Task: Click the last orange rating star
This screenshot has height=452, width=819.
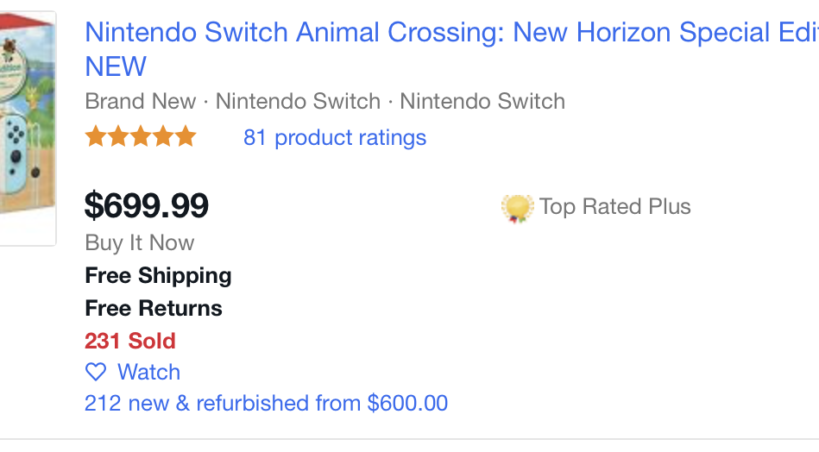Action: point(186,137)
